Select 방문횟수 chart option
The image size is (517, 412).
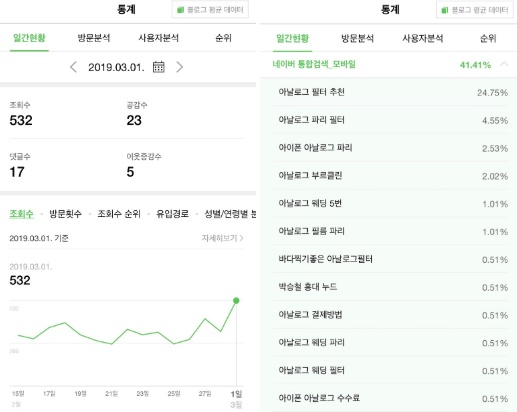[x=65, y=214]
